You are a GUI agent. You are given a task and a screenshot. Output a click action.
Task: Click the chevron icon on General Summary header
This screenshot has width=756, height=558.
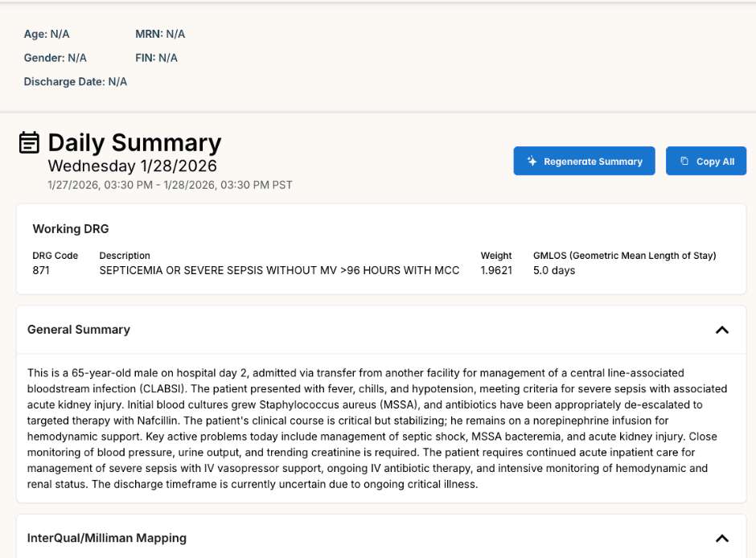(721, 330)
